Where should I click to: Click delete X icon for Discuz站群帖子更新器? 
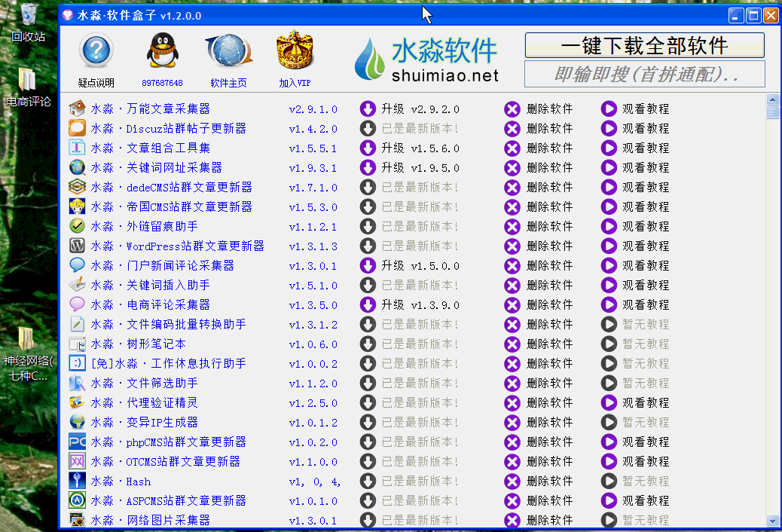512,128
